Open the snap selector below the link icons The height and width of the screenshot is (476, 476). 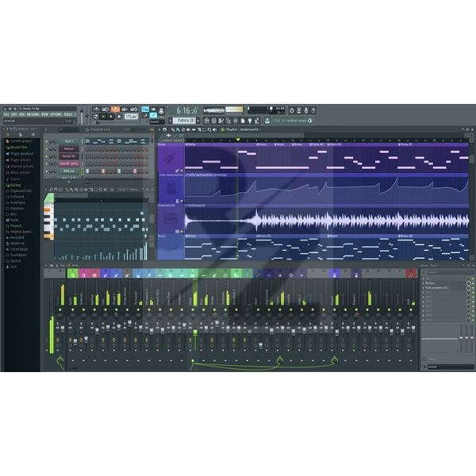pos(157,122)
